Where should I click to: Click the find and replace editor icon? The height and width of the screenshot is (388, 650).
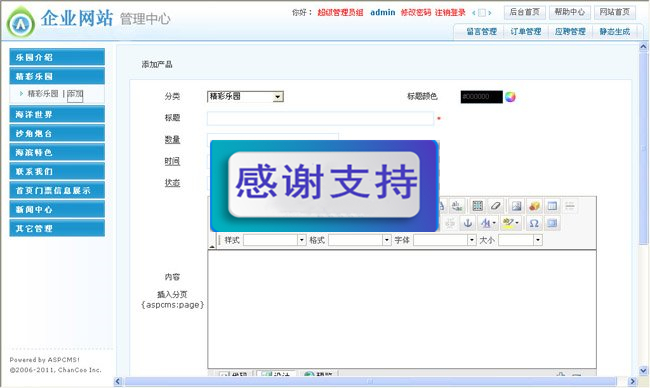point(457,206)
